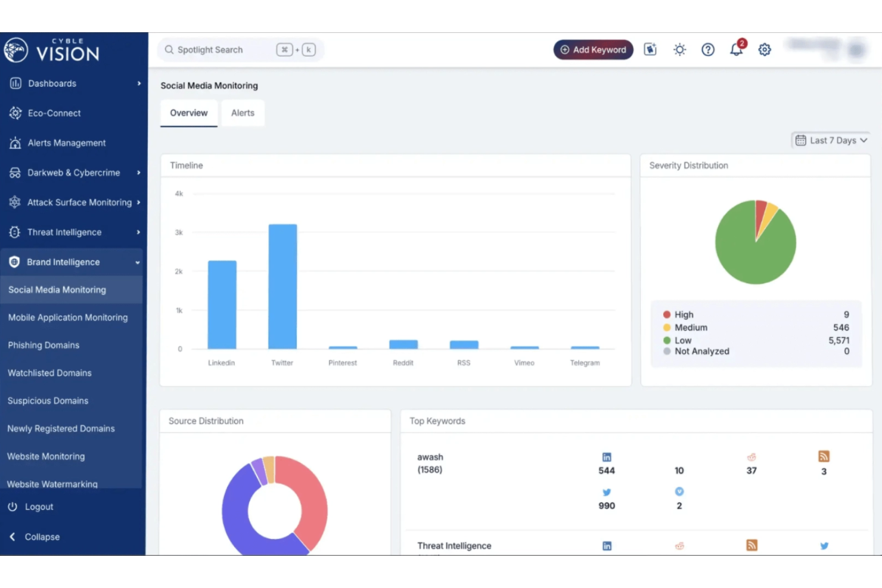Click the Eco-Connect menu label

coord(54,113)
